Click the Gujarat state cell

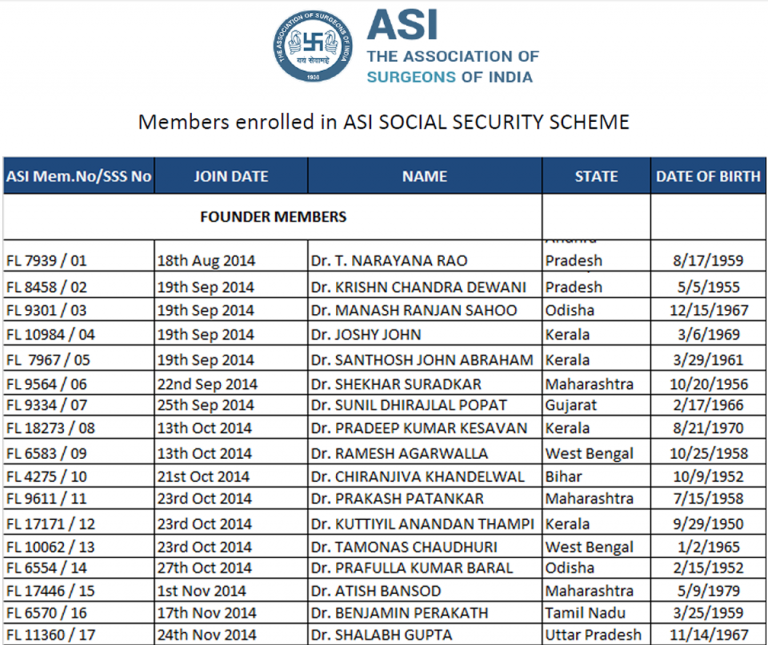pyautogui.click(x=571, y=405)
